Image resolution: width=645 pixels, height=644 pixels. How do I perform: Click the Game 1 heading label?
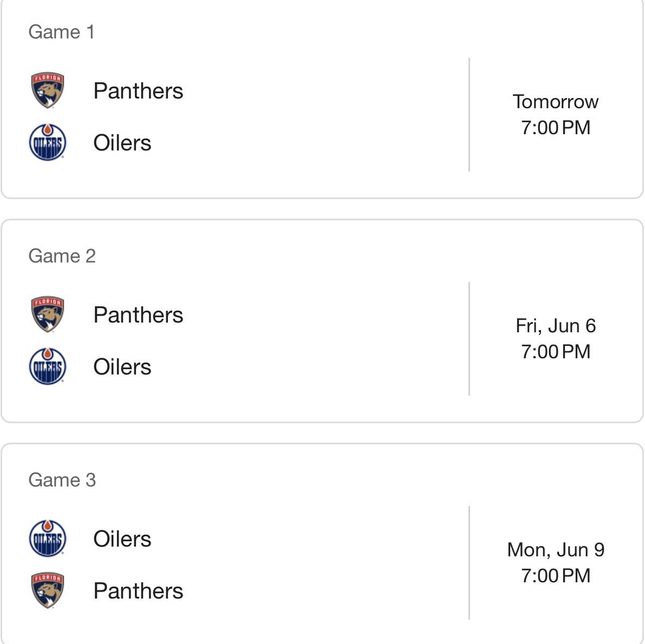point(61,32)
